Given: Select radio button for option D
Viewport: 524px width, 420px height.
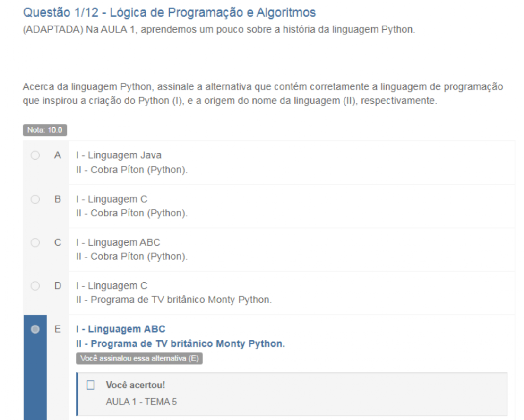Looking at the screenshot, I should coord(35,286).
